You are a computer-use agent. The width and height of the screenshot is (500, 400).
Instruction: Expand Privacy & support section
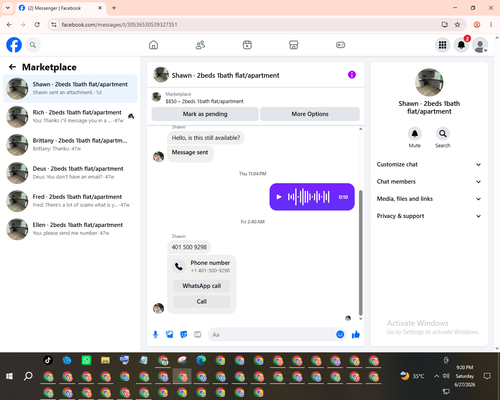429,216
